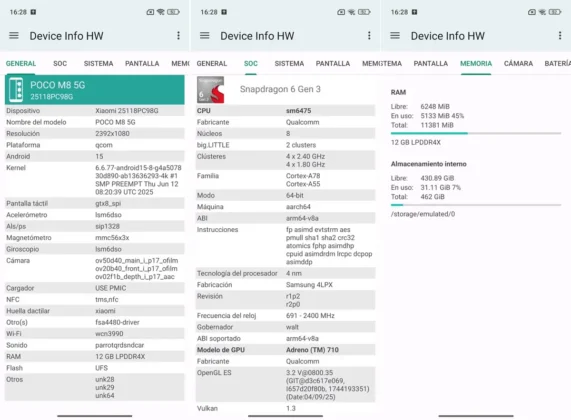Tap the GPU model Adreno (TM) 710
The image size is (571, 420).
pyautogui.click(x=312, y=350)
